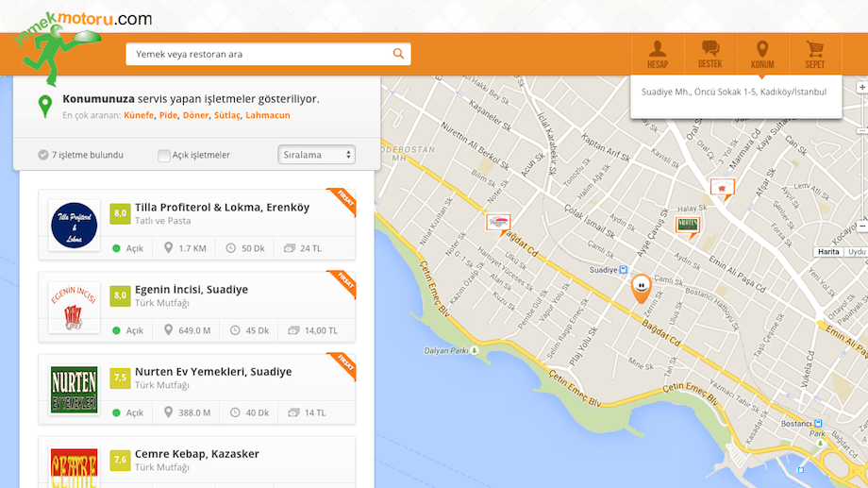Open Cemre Kebap, Kazasker restaurant
The height and width of the screenshot is (488, 868).
pyautogui.click(x=196, y=454)
